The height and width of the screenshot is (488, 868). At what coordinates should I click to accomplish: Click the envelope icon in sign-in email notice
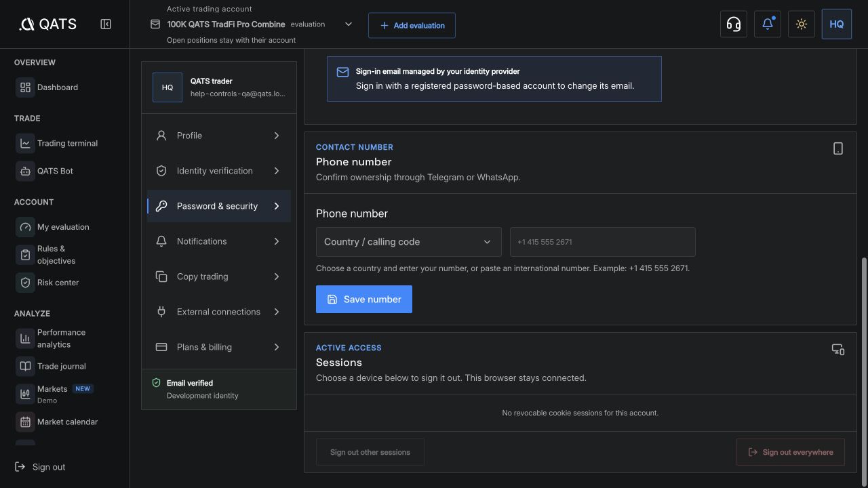tap(342, 72)
